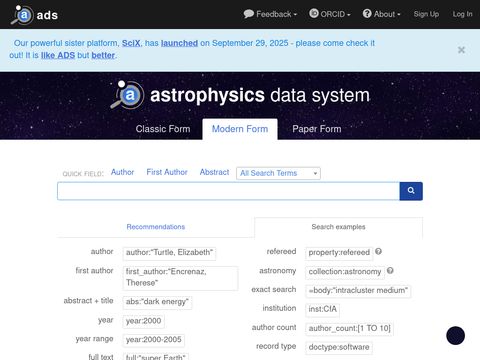Click Sign Up link
Screen dimensions: 480x360
[x=426, y=14]
